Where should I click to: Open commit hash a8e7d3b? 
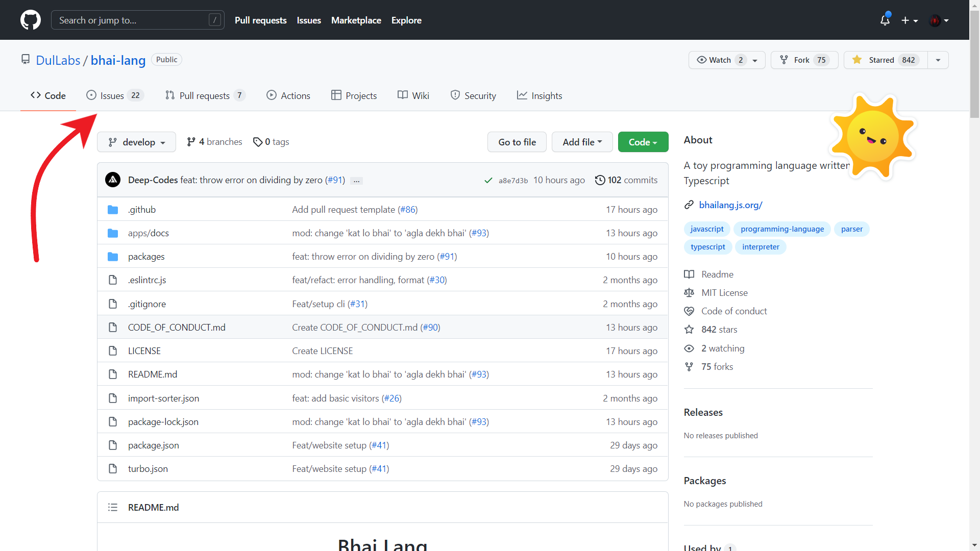pyautogui.click(x=513, y=181)
